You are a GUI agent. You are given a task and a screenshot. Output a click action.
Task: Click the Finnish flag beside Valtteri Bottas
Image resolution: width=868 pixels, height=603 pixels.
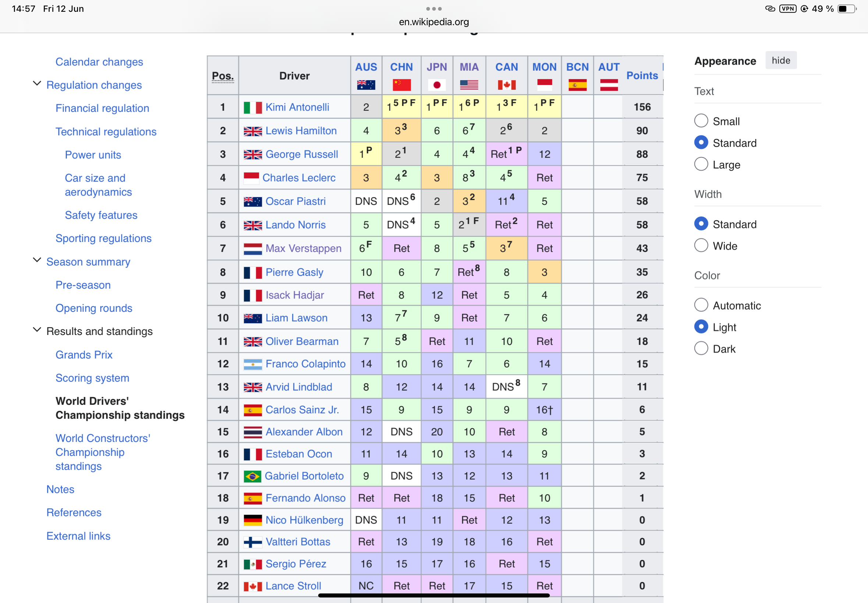coord(253,542)
